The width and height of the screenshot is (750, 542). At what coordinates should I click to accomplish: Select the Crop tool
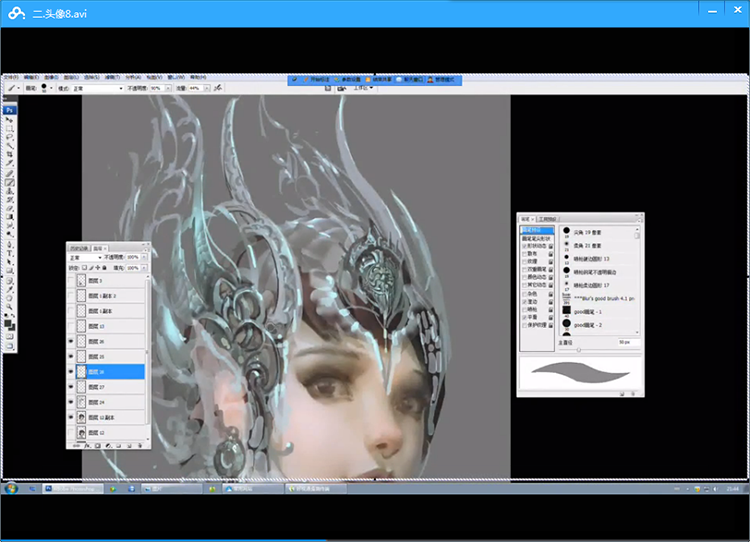10,155
